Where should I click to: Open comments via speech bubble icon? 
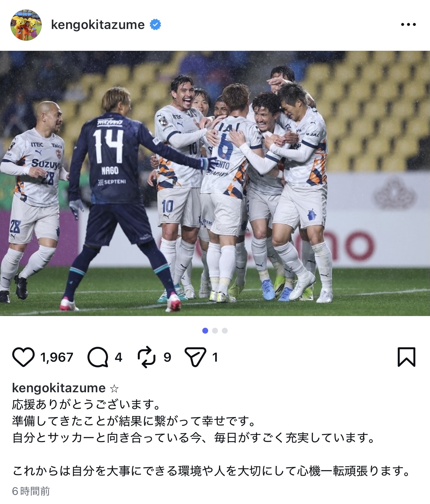coord(98,357)
